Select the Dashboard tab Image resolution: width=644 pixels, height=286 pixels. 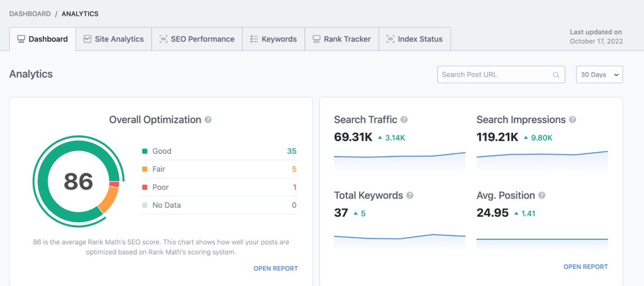click(x=42, y=39)
